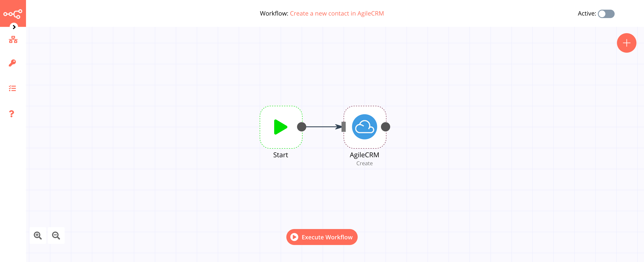
Task: Click the add new node plus button
Action: click(626, 43)
